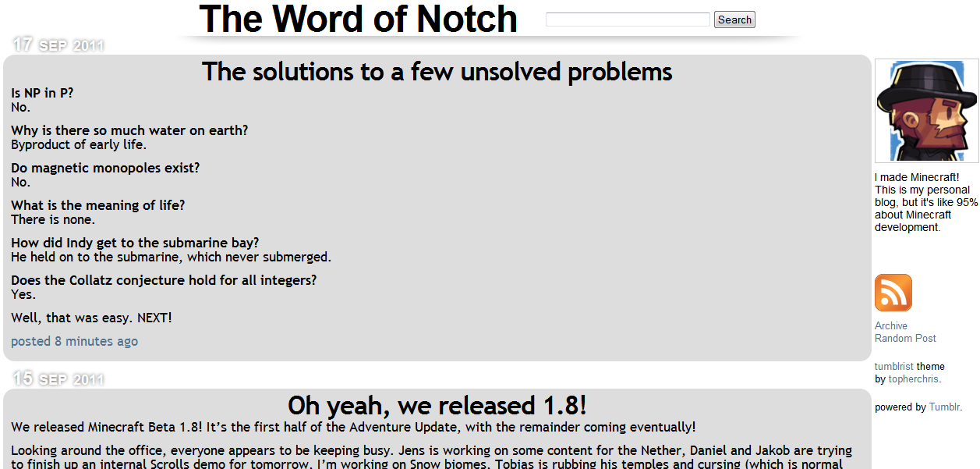Click 'What is the meaning of life?'
The width and height of the screenshot is (980, 469).
pyautogui.click(x=98, y=205)
